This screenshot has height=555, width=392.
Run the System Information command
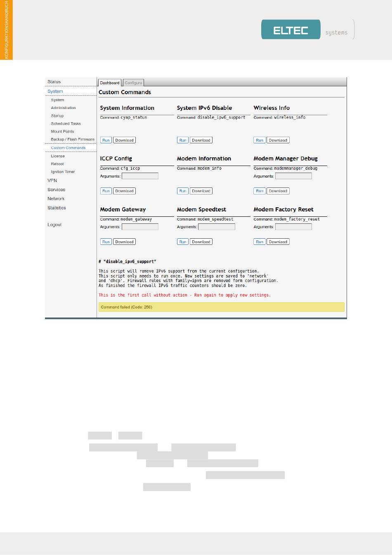point(106,140)
